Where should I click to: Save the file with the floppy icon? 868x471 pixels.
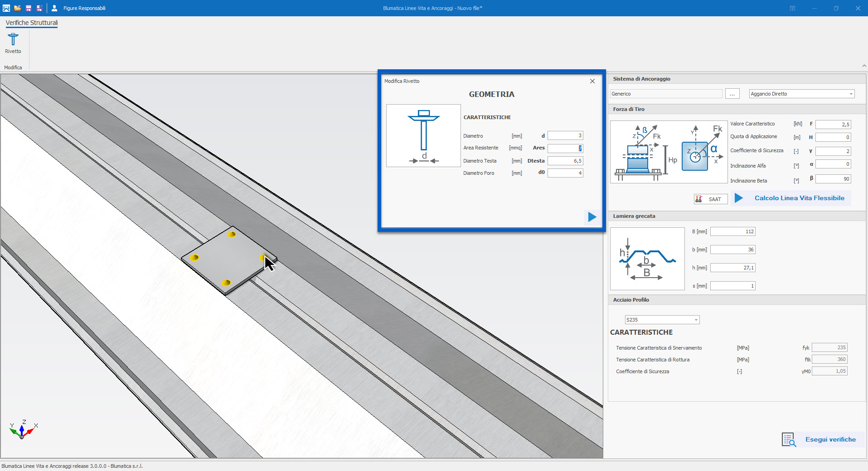(x=29, y=8)
